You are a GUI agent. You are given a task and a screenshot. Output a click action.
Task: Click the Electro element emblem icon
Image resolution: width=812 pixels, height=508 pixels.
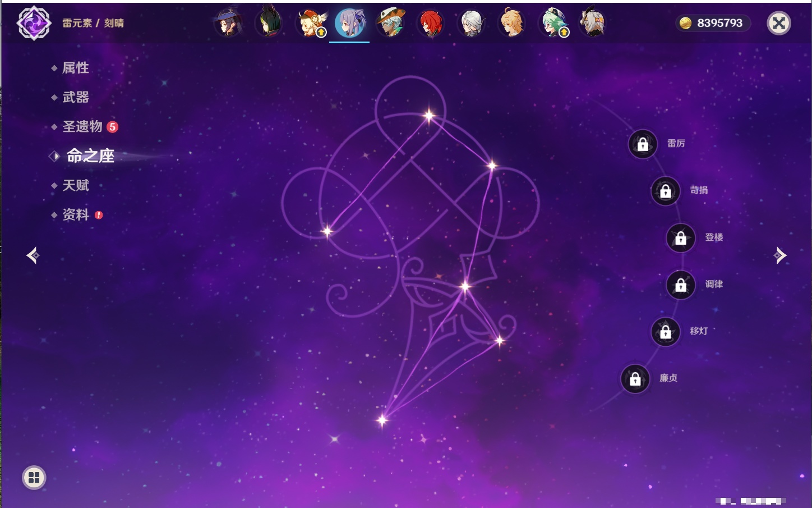(x=34, y=23)
